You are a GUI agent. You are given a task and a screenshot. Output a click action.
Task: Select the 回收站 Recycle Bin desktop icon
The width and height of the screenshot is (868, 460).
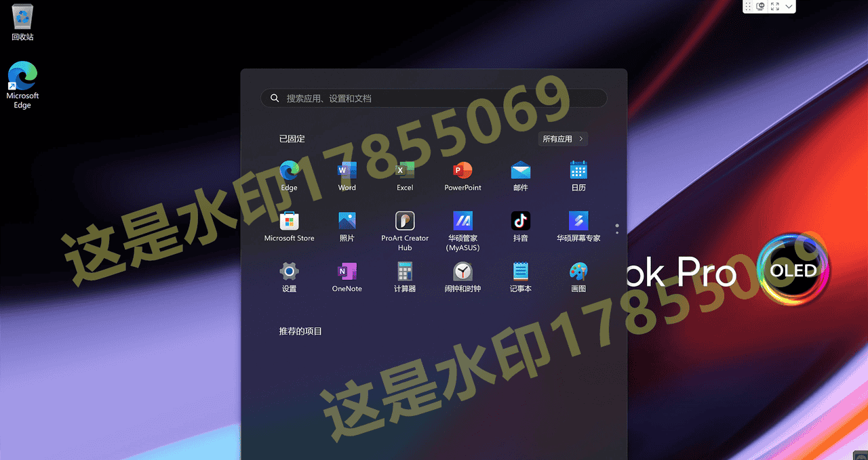22,22
